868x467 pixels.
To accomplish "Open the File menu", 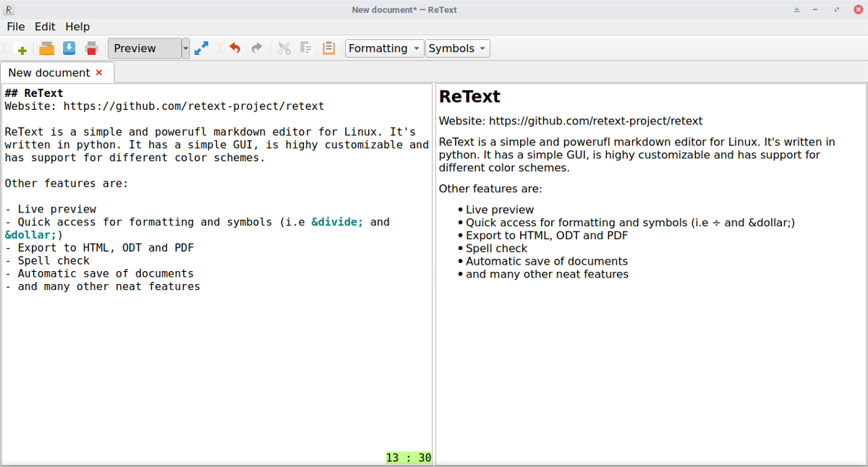I will (16, 27).
